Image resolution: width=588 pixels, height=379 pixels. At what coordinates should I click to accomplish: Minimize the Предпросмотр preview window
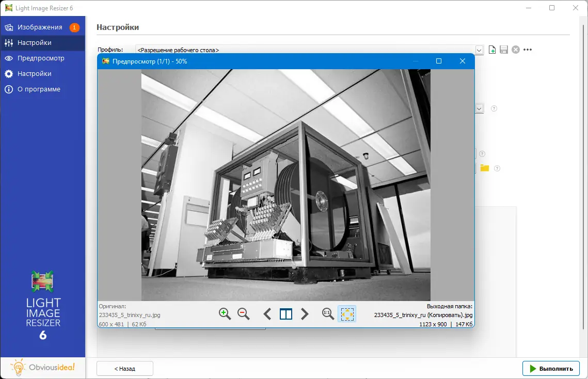pos(416,61)
